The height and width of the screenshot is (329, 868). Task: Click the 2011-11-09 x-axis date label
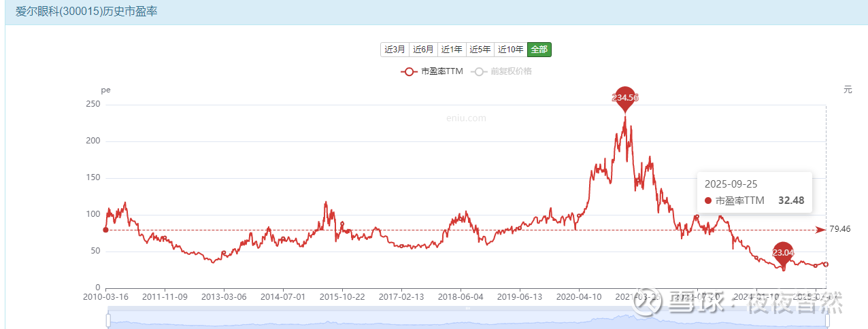(164, 297)
